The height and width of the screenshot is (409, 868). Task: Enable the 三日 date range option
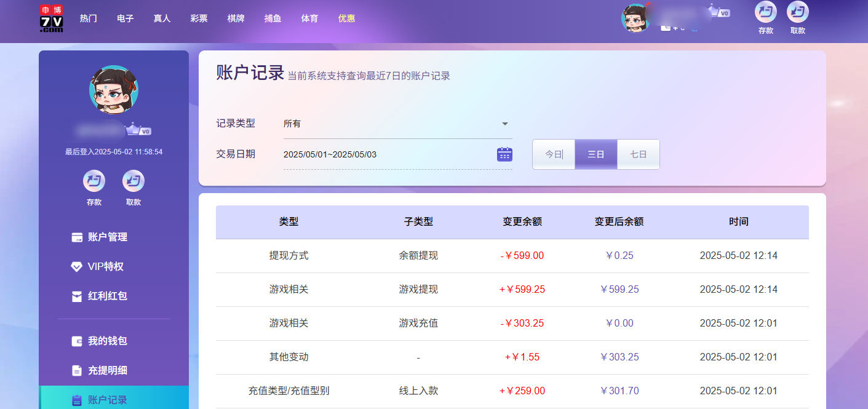[595, 154]
